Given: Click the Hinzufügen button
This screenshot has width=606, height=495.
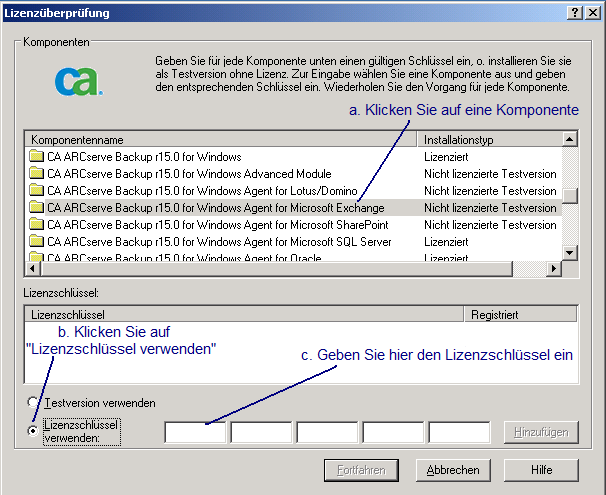Looking at the screenshot, I should pos(541,432).
